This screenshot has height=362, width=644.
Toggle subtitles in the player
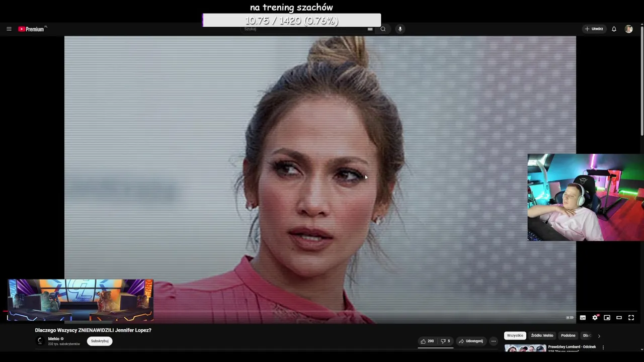[x=583, y=317]
